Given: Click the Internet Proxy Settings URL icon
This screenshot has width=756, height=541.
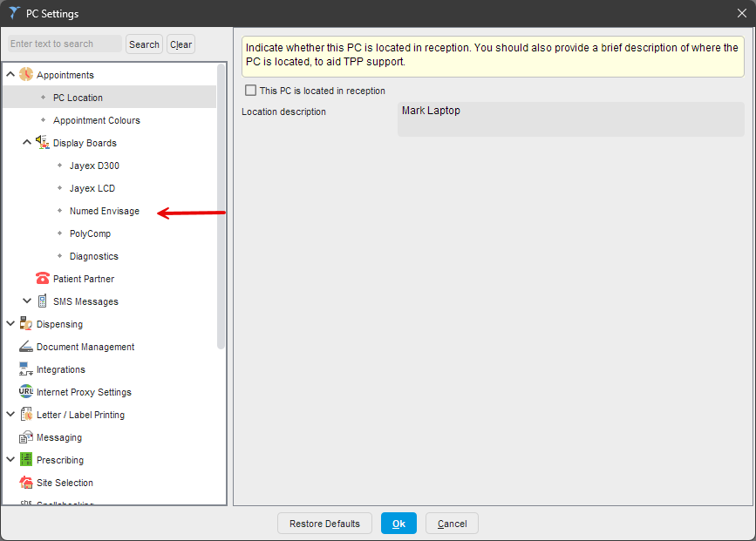Looking at the screenshot, I should click(x=25, y=392).
